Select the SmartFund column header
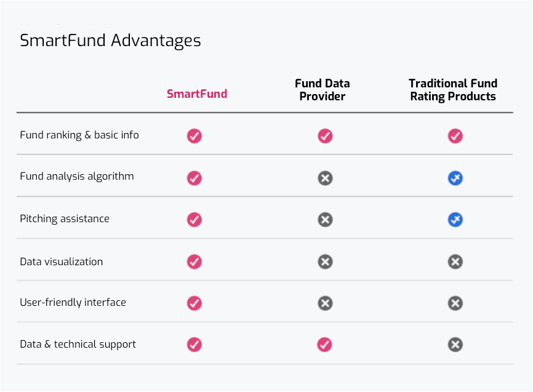This screenshot has width=533, height=392. click(x=197, y=94)
